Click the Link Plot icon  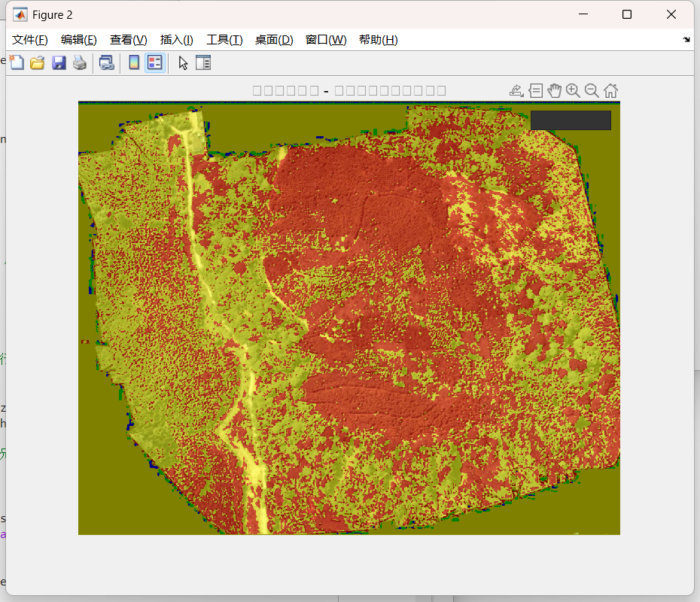click(106, 63)
